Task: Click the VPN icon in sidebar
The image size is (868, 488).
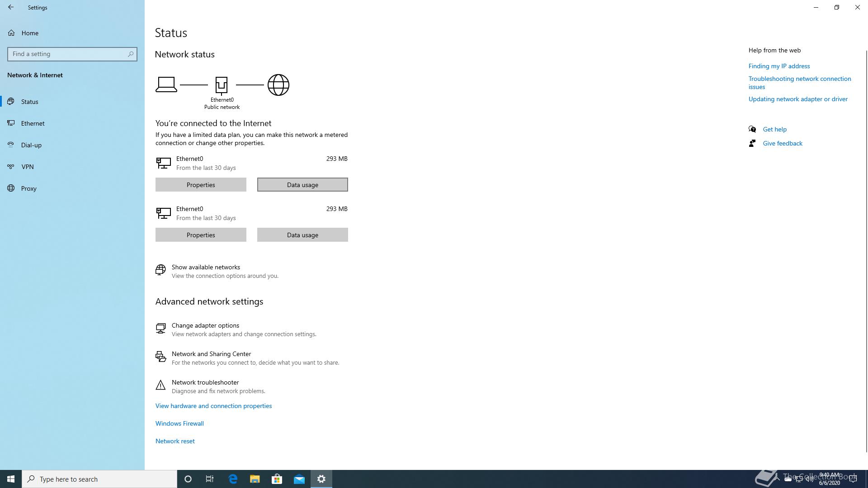Action: coord(11,167)
